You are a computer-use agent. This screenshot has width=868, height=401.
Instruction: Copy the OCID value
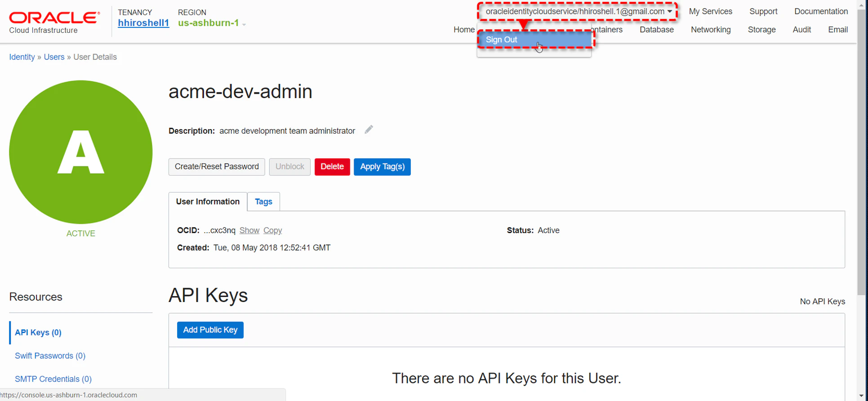tap(272, 230)
